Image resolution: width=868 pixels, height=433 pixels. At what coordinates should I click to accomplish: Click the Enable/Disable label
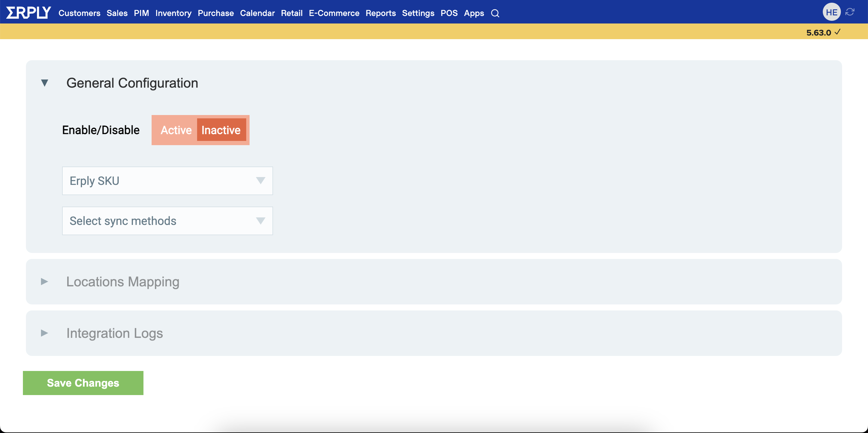click(x=101, y=130)
